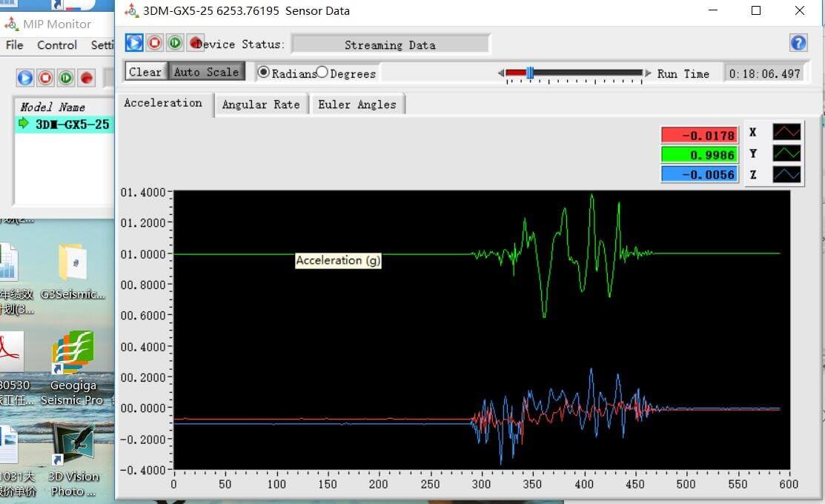Open the X axis plot style selector
825x504 pixels.
[786, 133]
